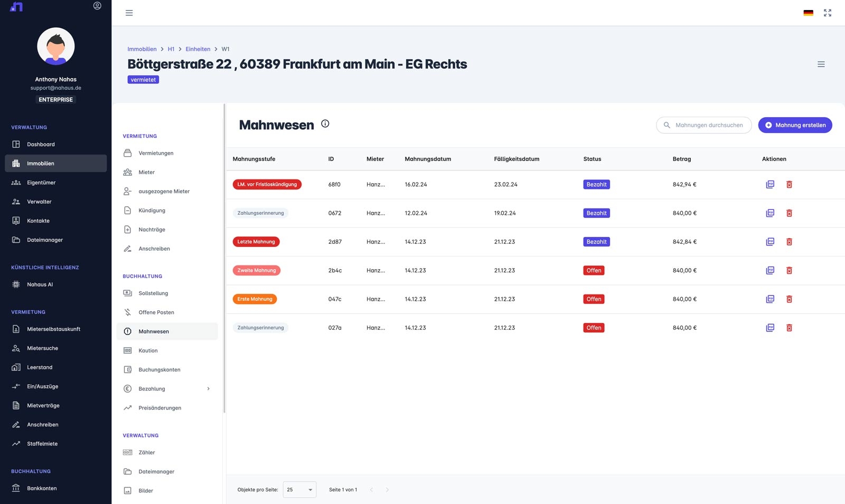Viewport: 845px width, 504px height.
Task: Click Mahnung erstellen button
Action: pos(795,125)
